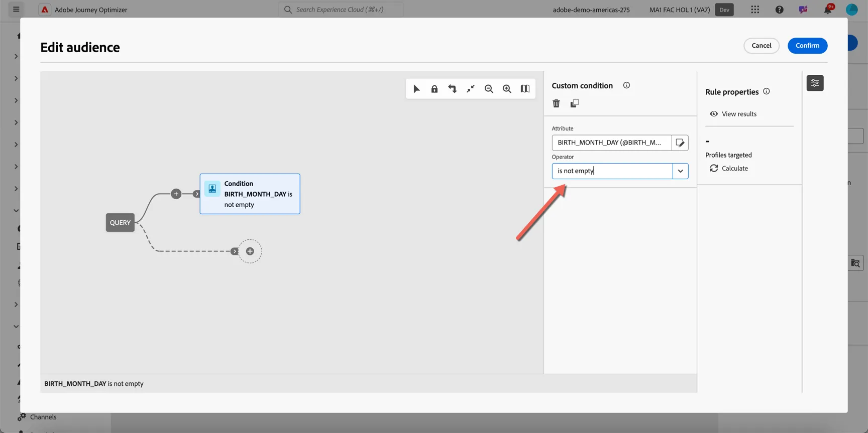The image size is (868, 433).
Task: Click the plus on the solid branch
Action: coord(176,194)
